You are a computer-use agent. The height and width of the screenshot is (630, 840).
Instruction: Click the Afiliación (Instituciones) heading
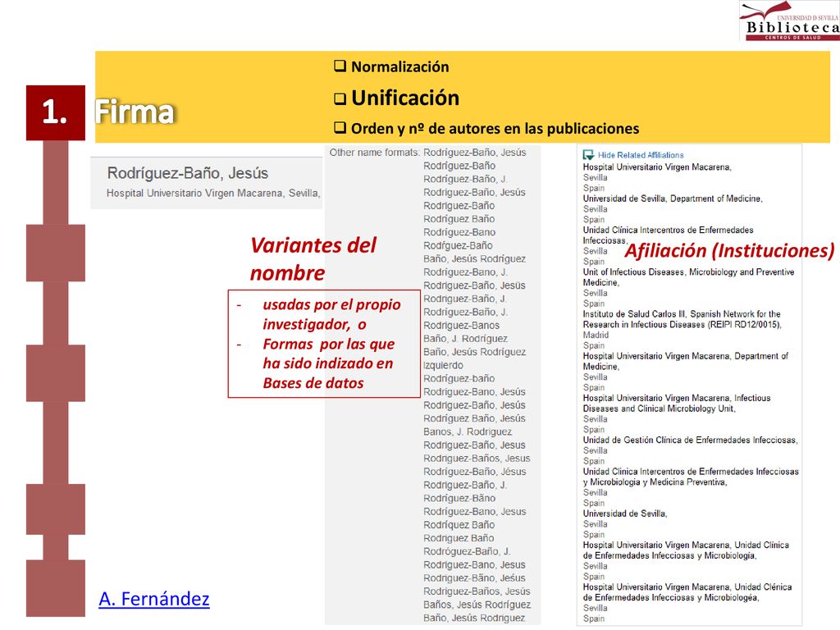[729, 250]
